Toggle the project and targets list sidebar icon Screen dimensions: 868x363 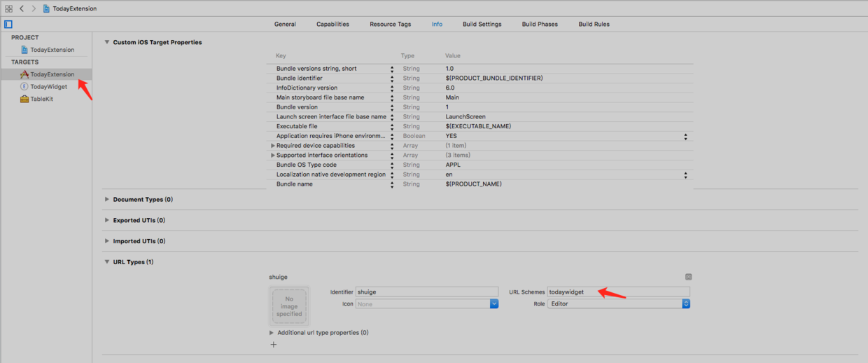tap(8, 24)
